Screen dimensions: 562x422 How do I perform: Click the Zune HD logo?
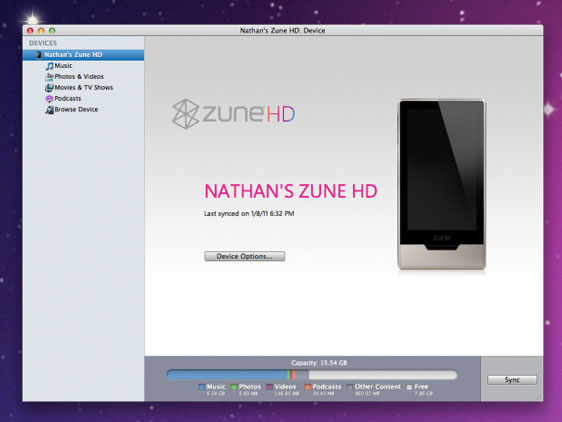pos(233,114)
